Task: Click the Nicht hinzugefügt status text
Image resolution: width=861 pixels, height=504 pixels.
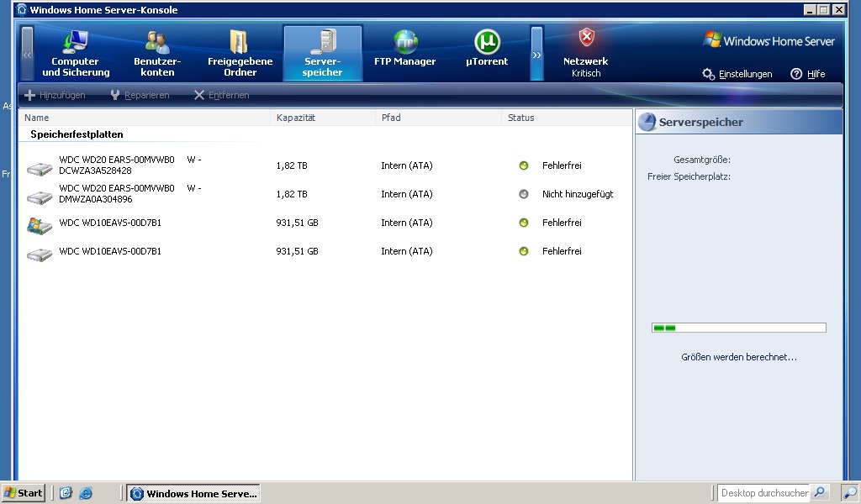Action: click(x=578, y=194)
